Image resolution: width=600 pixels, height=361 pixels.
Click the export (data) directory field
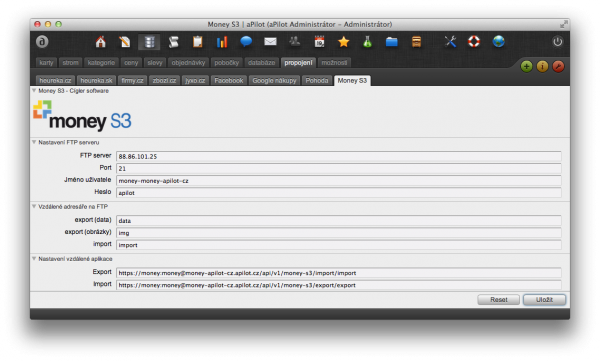339,221
